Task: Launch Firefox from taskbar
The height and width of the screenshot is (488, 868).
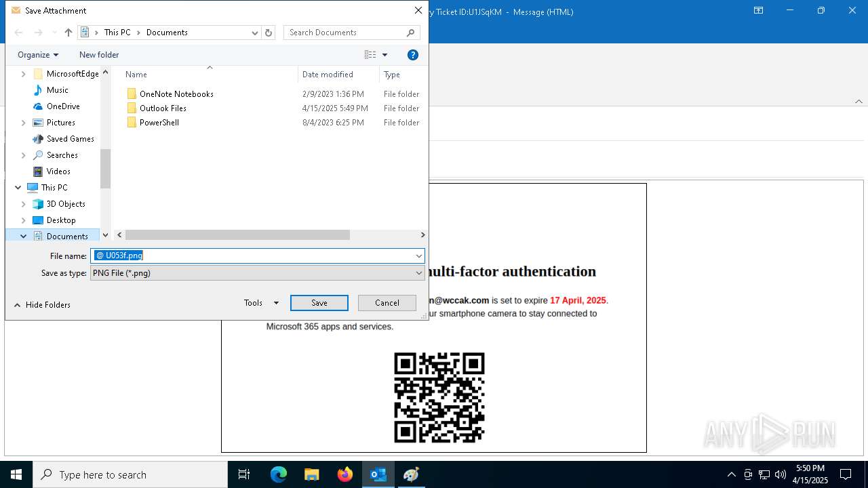Action: click(344, 474)
